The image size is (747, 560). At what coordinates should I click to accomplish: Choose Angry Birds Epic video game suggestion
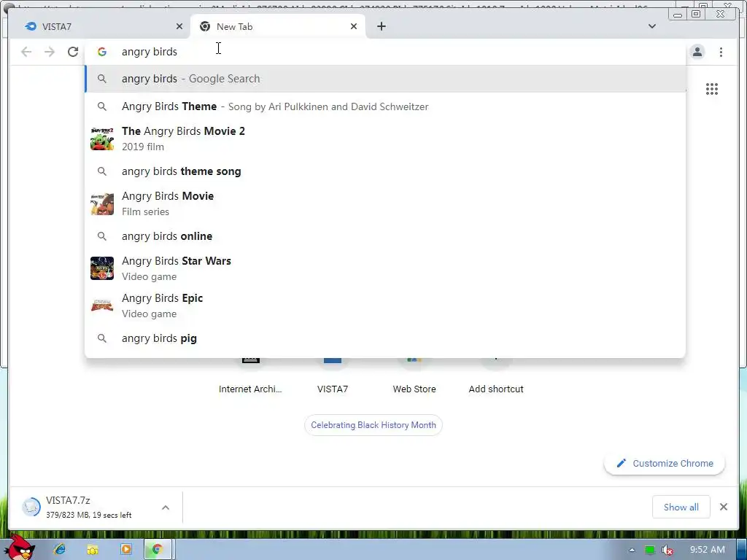tap(385, 306)
